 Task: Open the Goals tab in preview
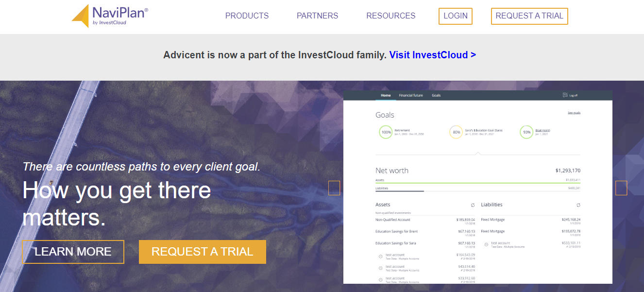click(436, 95)
